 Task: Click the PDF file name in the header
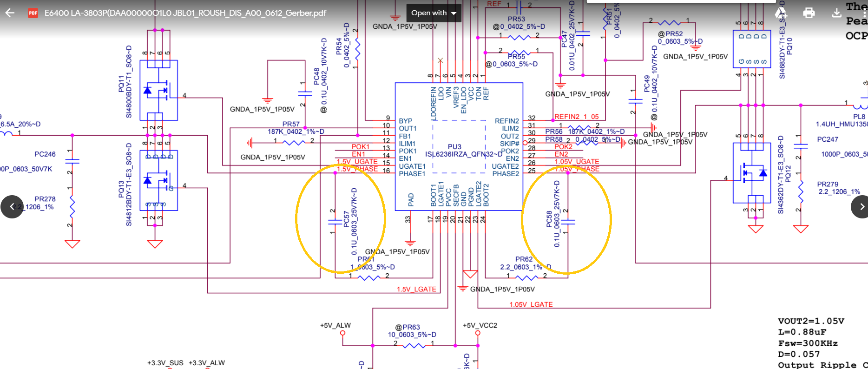tap(185, 13)
